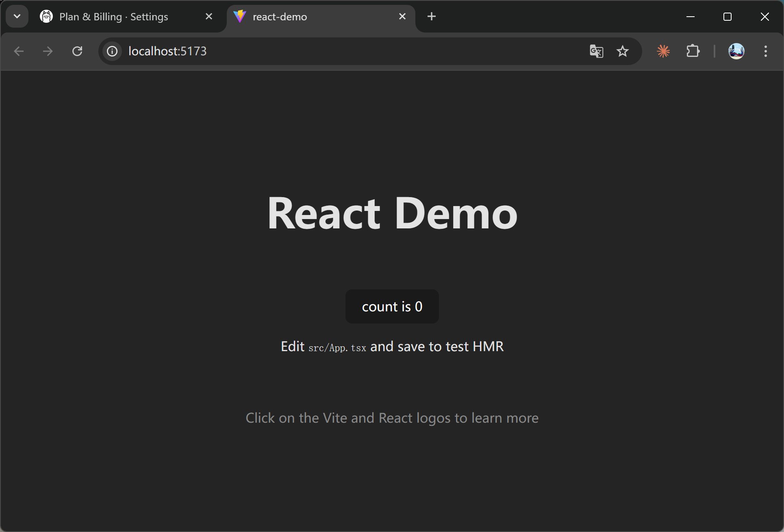Close the react-demo tab
Viewport: 784px width, 532px height.
point(402,17)
